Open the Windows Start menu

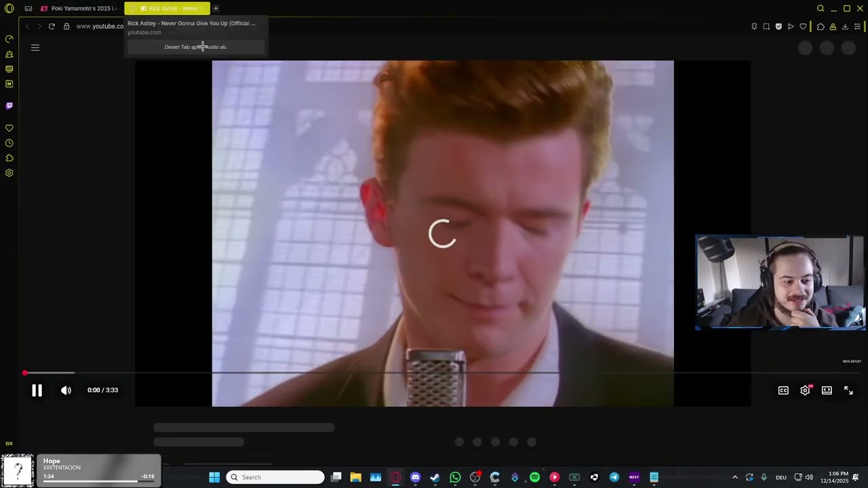(x=214, y=477)
